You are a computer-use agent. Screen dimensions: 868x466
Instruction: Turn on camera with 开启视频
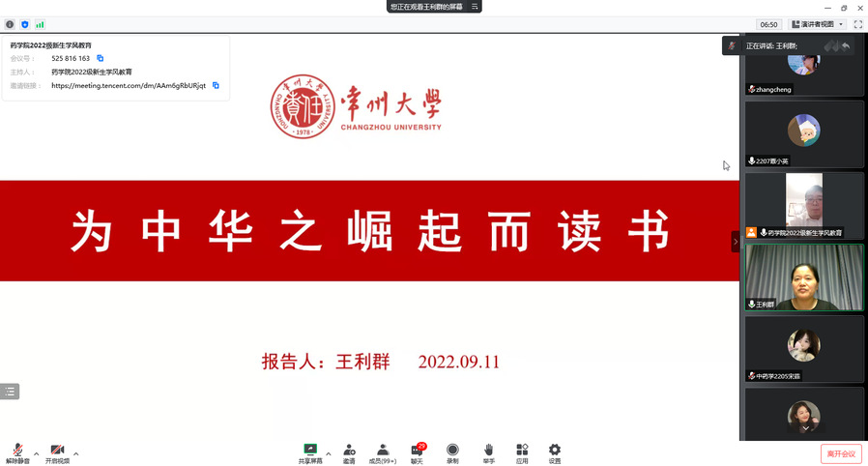pos(57,451)
